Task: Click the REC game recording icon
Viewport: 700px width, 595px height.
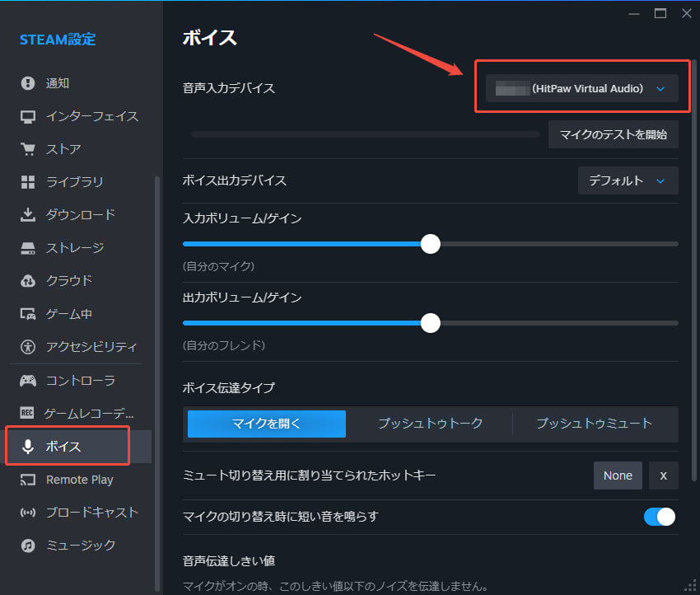Action: coord(27,413)
